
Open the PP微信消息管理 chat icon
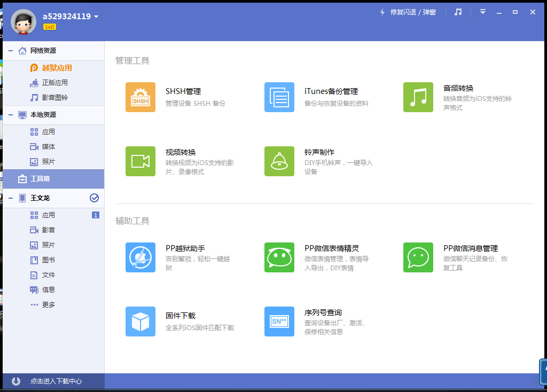(x=418, y=257)
